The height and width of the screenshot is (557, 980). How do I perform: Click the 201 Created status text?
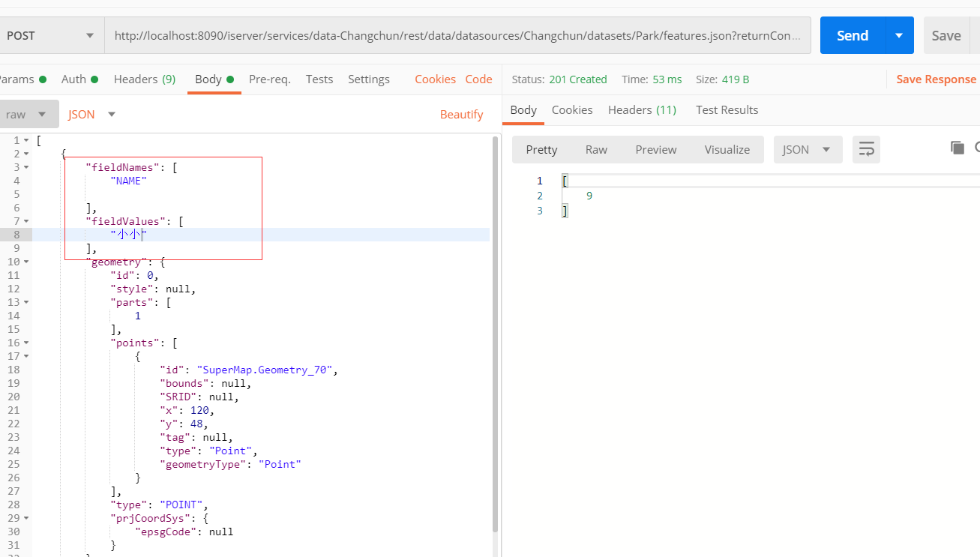click(x=577, y=79)
